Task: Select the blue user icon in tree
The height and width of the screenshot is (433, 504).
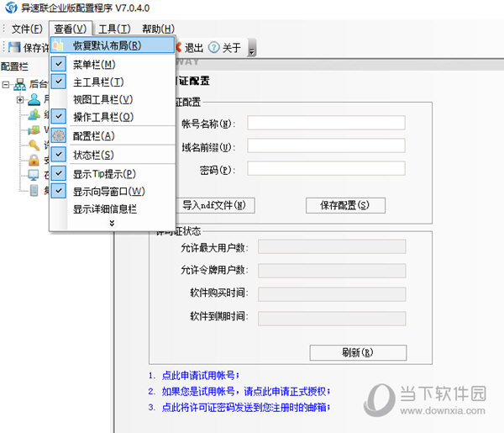Action: pos(34,99)
